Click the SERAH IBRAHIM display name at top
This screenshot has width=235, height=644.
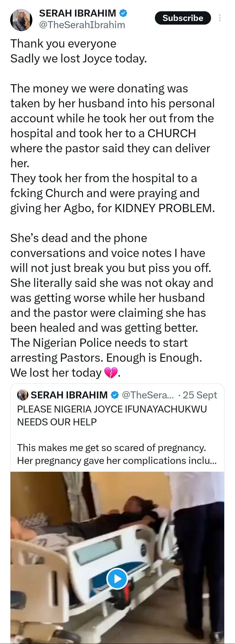pyautogui.click(x=77, y=13)
